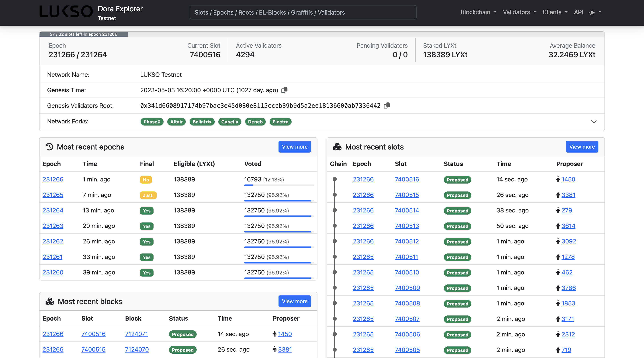
Task: Click the proposer icon next to validator 3381
Action: pos(558,195)
